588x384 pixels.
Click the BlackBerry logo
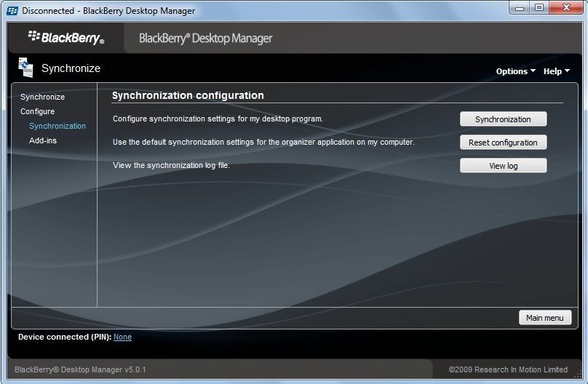click(66, 38)
